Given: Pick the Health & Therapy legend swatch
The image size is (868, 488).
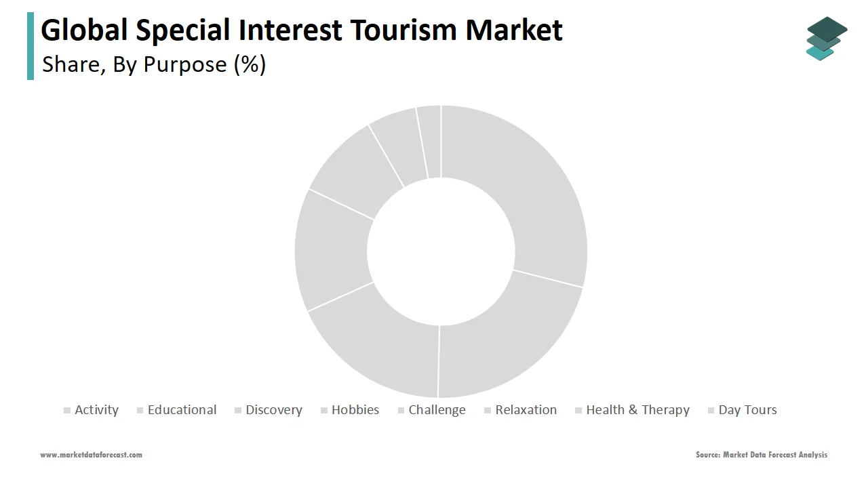Looking at the screenshot, I should tap(578, 411).
